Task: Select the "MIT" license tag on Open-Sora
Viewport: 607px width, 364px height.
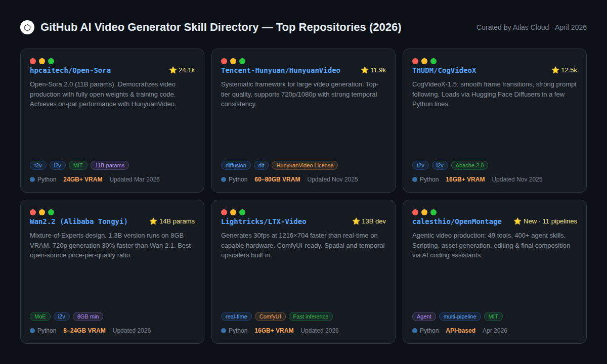Action: pos(78,165)
